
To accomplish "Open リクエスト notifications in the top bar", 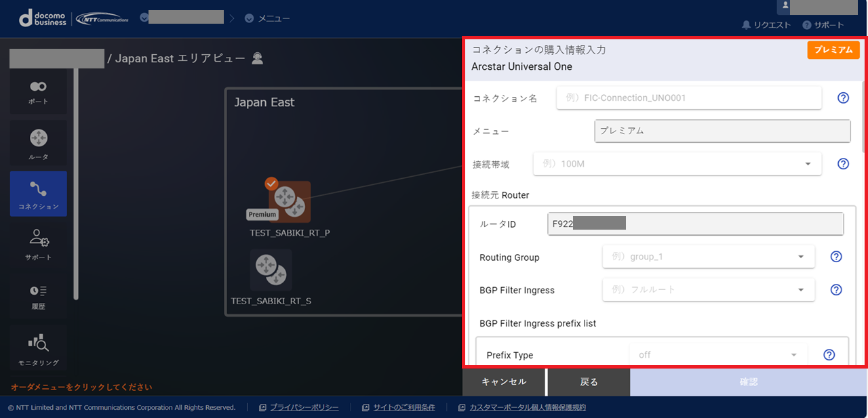I will (766, 25).
